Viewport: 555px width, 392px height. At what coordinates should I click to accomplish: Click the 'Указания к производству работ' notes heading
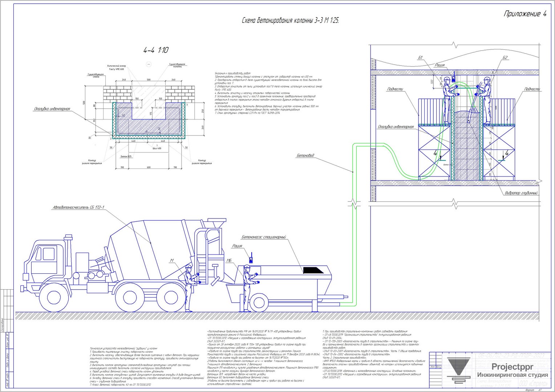(x=233, y=73)
